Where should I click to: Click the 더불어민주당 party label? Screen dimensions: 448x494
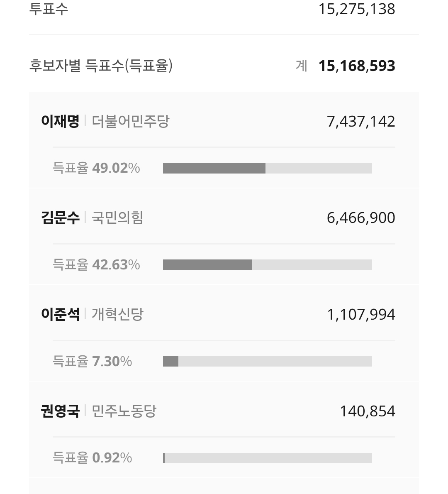click(130, 122)
